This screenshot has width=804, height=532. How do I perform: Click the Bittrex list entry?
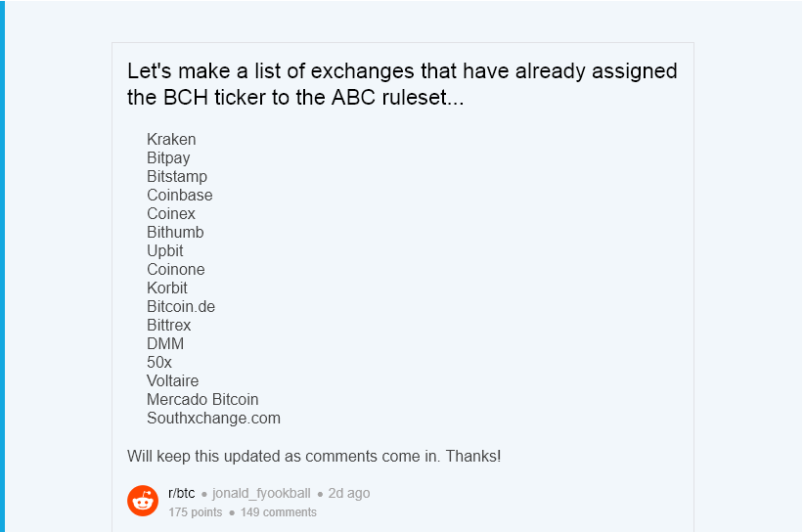169,326
